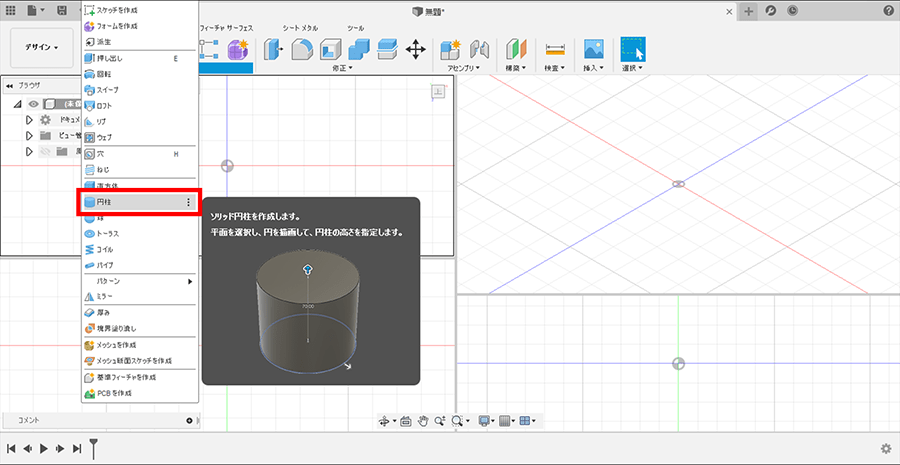This screenshot has width=900, height=465.
Task: Click the コイル (Coil) icon entry
Action: (90, 249)
